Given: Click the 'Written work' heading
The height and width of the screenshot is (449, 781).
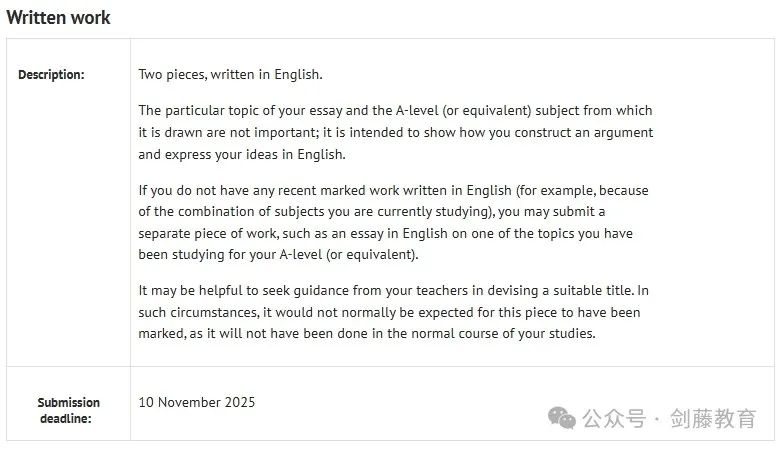Looking at the screenshot, I should 58,17.
